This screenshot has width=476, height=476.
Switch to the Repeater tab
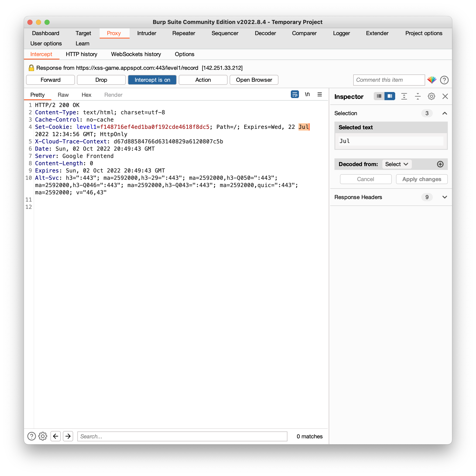[x=183, y=33]
